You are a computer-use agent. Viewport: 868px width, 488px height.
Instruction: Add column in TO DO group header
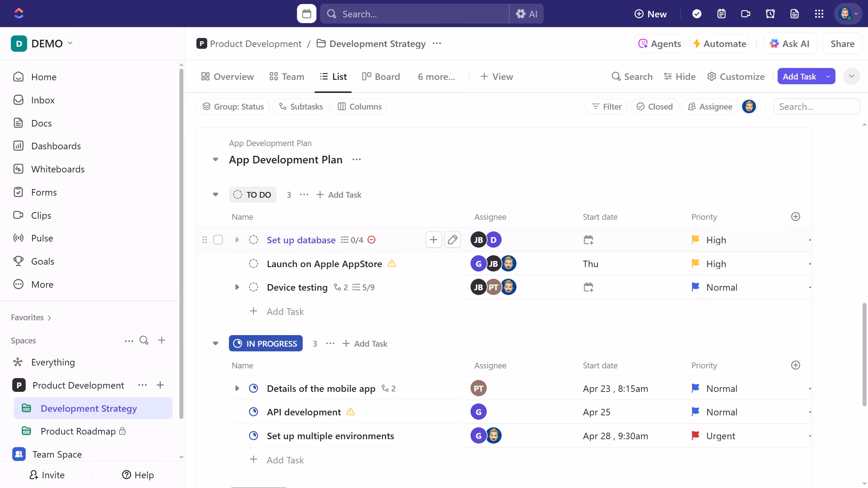(796, 217)
